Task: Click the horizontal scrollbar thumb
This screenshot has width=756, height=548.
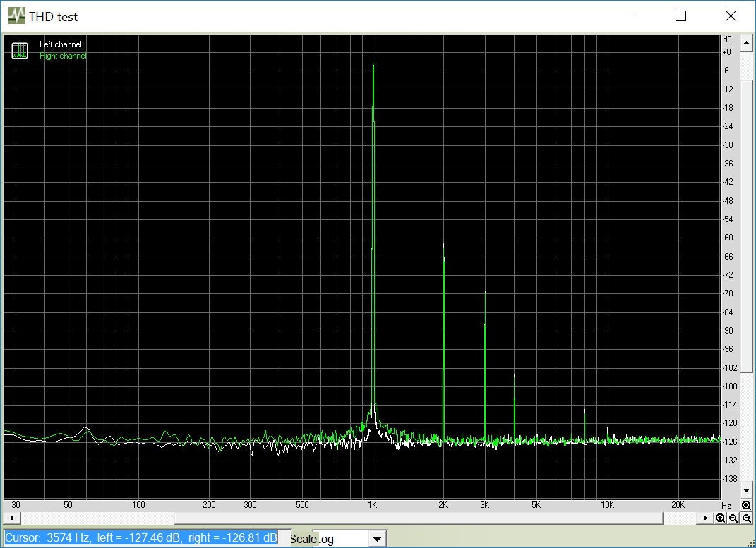Action: 419,518
